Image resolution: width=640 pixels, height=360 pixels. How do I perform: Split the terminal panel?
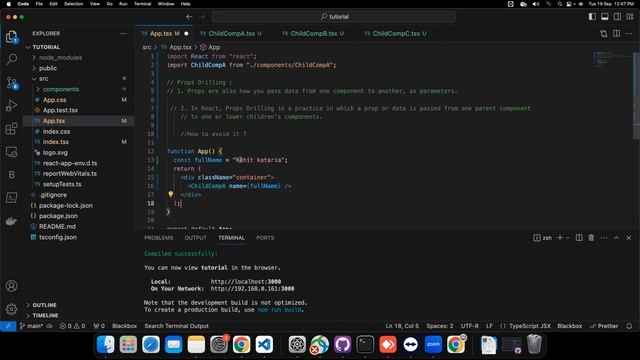(579, 238)
